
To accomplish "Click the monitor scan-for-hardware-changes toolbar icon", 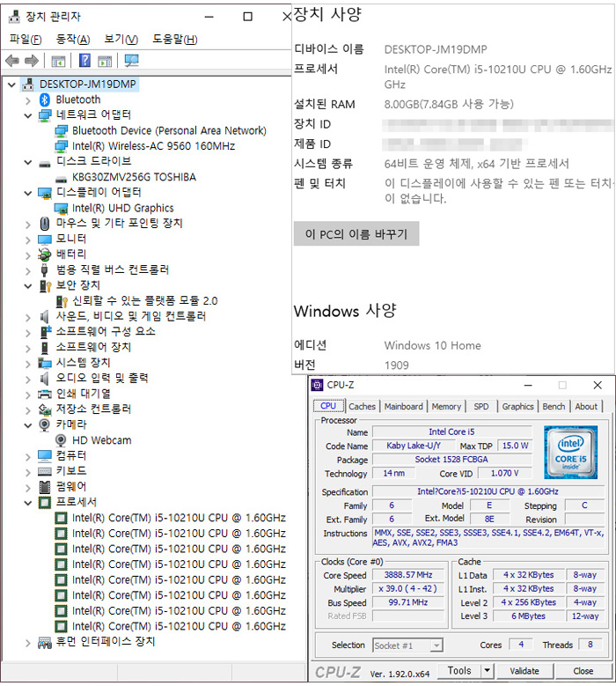I will (x=131, y=61).
